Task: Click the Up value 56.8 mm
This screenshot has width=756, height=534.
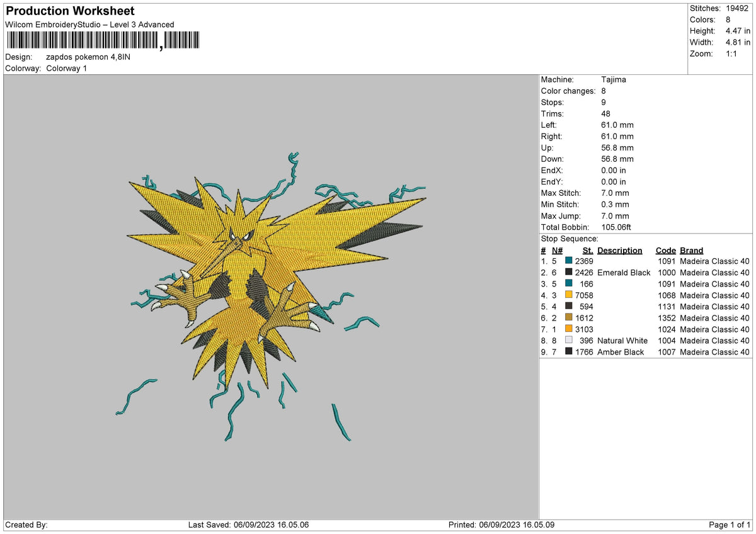Action: coord(617,148)
